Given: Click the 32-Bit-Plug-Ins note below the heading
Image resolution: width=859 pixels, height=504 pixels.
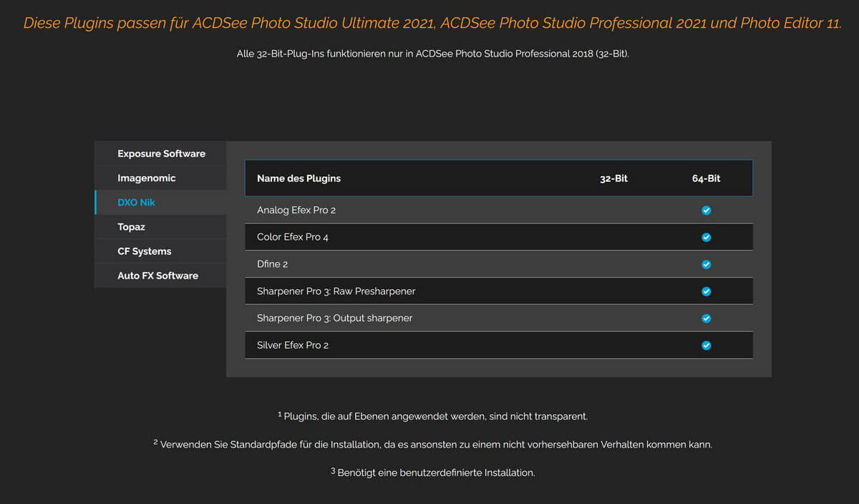Looking at the screenshot, I should coord(432,54).
